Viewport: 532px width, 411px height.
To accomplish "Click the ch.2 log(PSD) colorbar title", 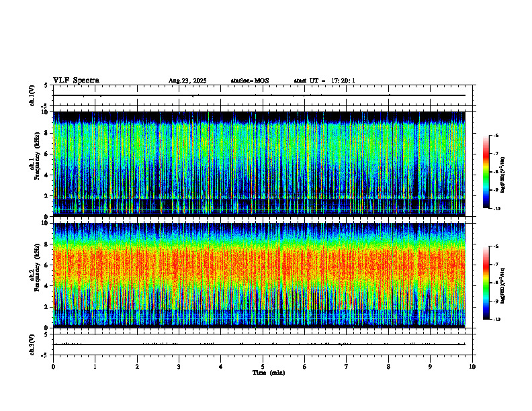I will (x=502, y=285).
